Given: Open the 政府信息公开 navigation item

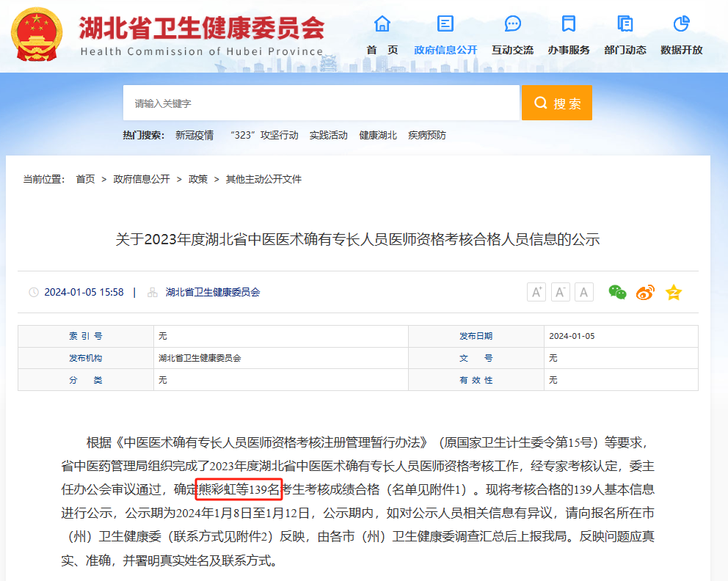Looking at the screenshot, I should (445, 50).
